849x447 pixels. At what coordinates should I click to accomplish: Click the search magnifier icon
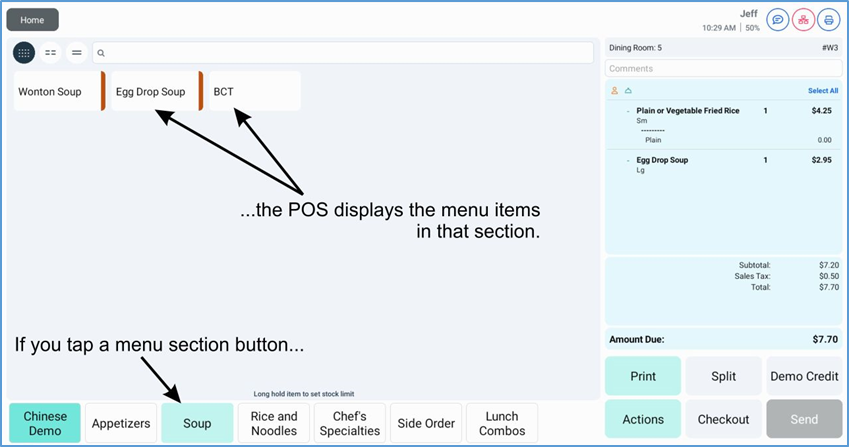click(x=101, y=53)
